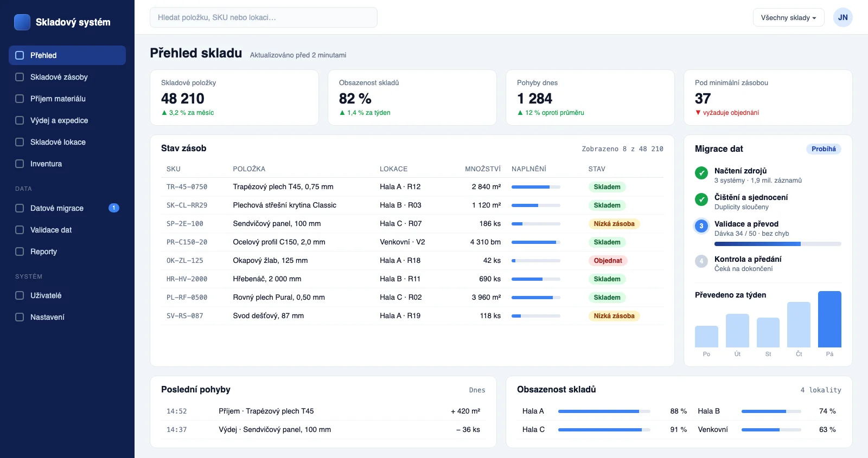Click Objednat badge for Okapový žlab
Screen dimensions: 868x458
(608, 261)
